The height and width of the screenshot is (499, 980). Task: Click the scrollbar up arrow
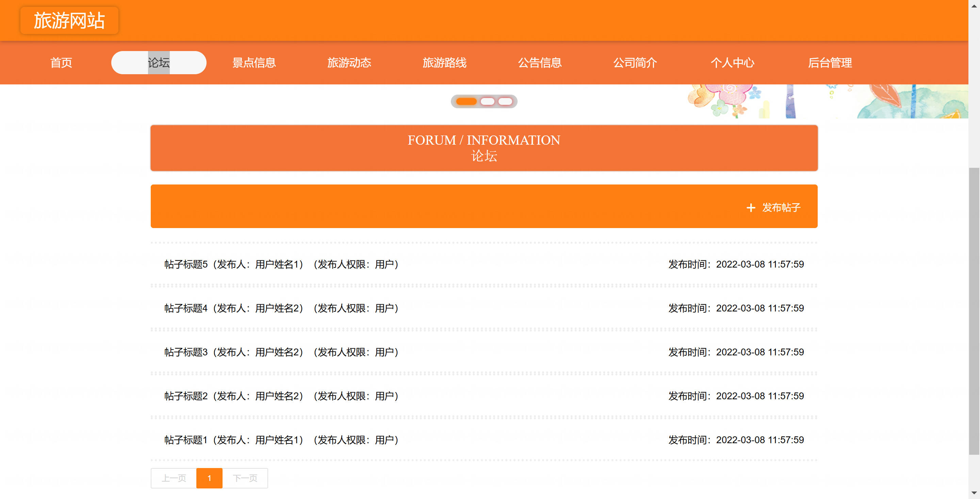click(974, 6)
